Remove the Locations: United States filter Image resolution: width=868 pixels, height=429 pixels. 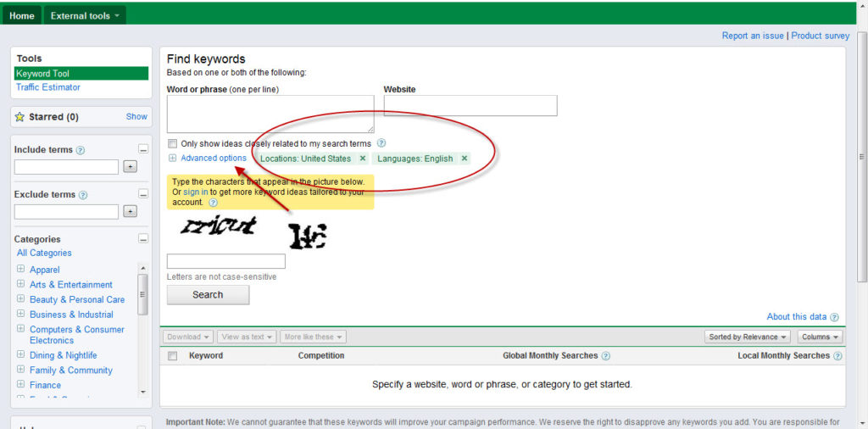(363, 159)
